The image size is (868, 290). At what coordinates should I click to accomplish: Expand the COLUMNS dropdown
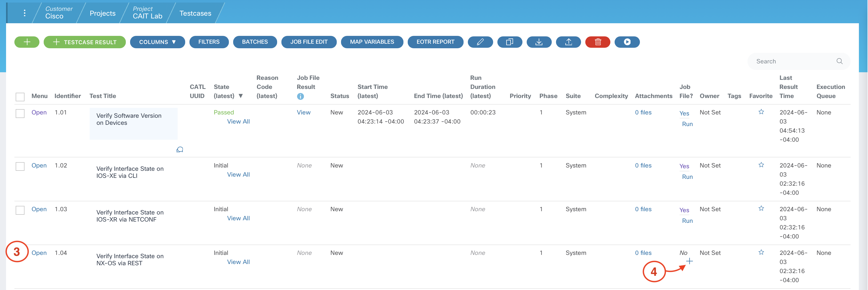pyautogui.click(x=157, y=42)
